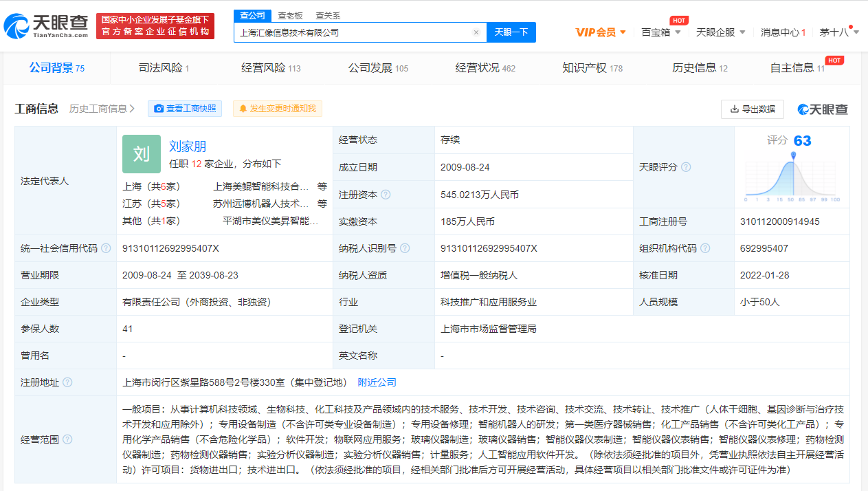Expand the 百宝箱 dropdown menu
Viewport: 868px width, 491px height.
(x=661, y=32)
